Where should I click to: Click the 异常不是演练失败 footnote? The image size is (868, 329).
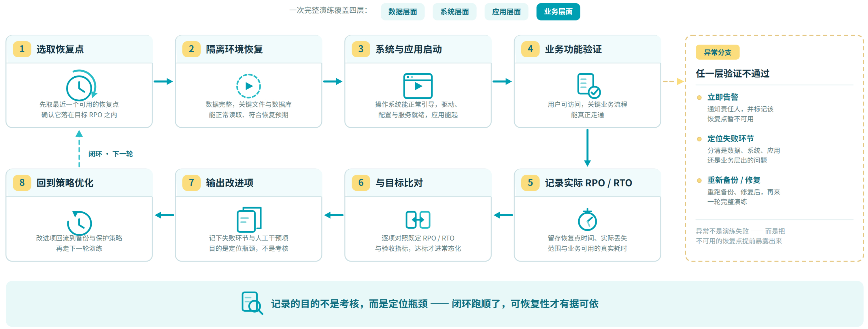click(740, 236)
